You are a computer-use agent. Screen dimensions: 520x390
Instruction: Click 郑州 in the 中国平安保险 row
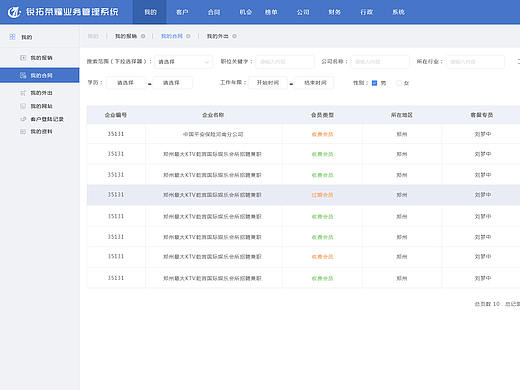(402, 134)
